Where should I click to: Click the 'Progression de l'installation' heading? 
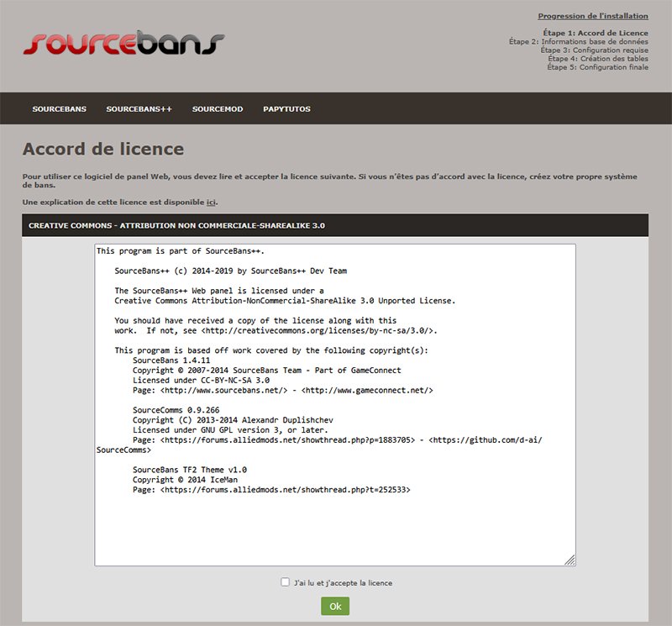click(x=592, y=16)
